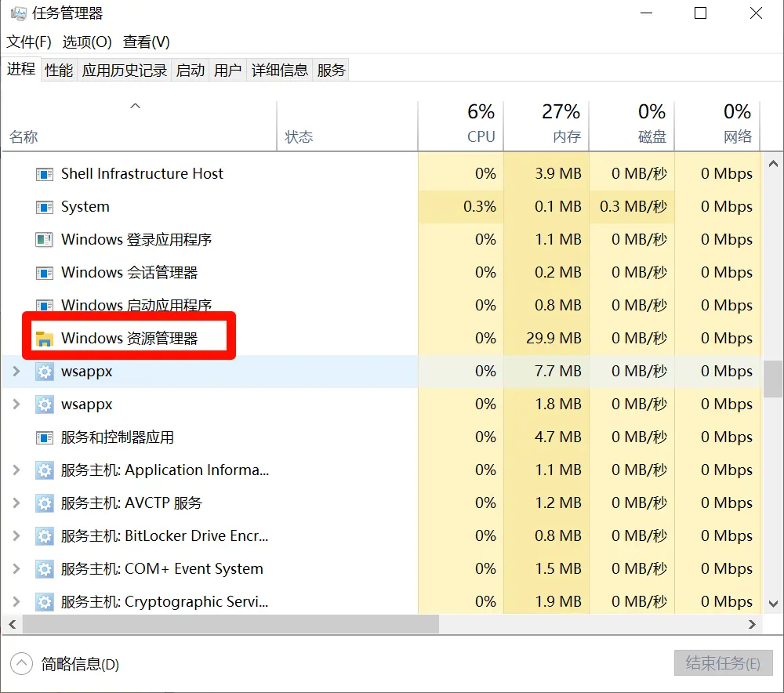Expand the wsappx group using 1.8 MB
Image resolution: width=784 pixels, height=693 pixels.
(x=16, y=405)
